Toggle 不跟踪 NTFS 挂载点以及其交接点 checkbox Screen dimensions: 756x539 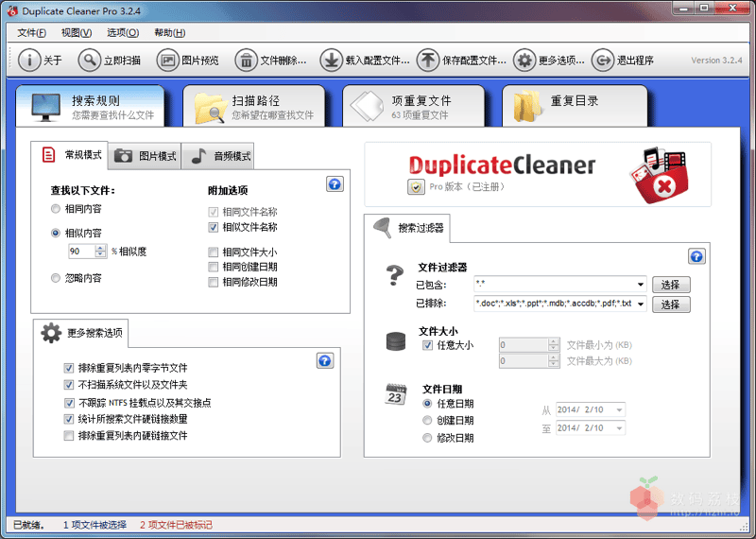pyautogui.click(x=69, y=403)
